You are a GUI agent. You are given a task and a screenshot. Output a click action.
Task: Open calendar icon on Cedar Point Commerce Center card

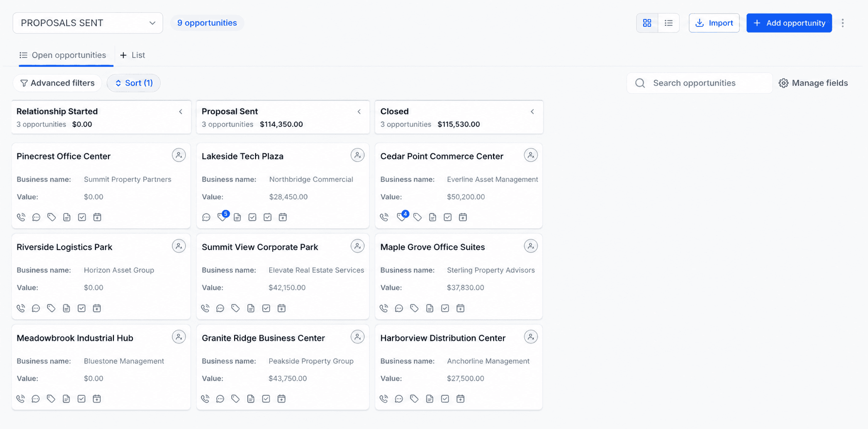tap(463, 217)
